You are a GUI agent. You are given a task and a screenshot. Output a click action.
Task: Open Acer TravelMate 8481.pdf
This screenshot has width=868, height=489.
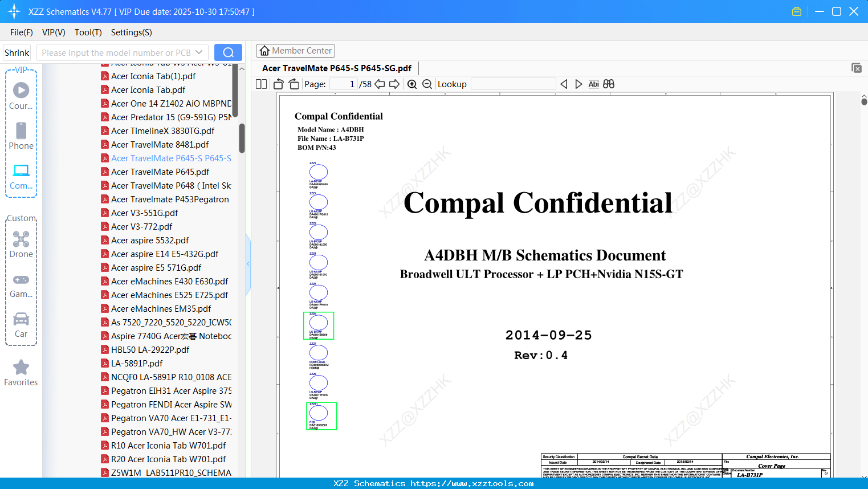coord(160,144)
